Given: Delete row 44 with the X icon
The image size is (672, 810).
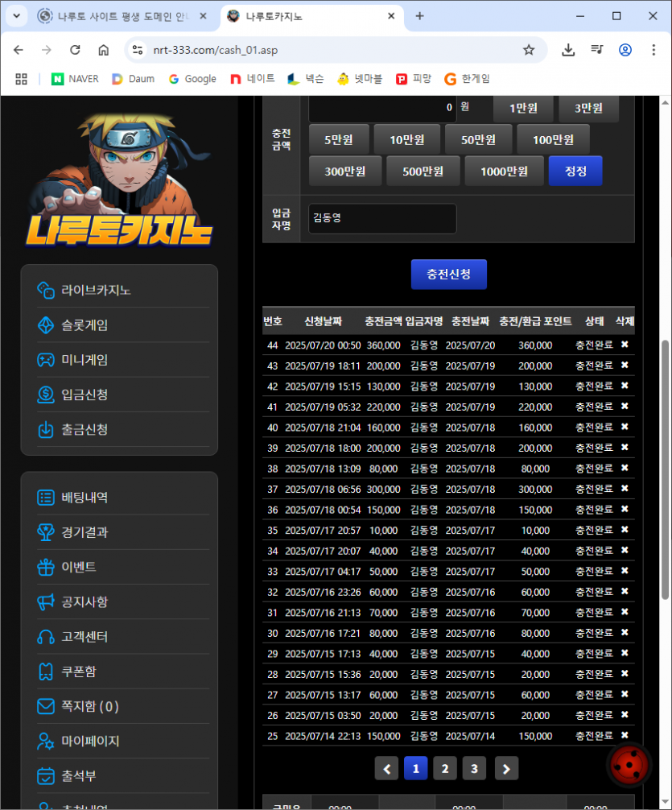Looking at the screenshot, I should click(625, 345).
